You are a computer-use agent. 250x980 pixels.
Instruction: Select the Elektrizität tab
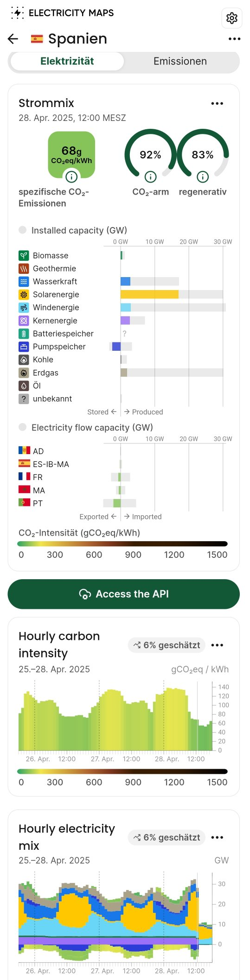pos(67,61)
